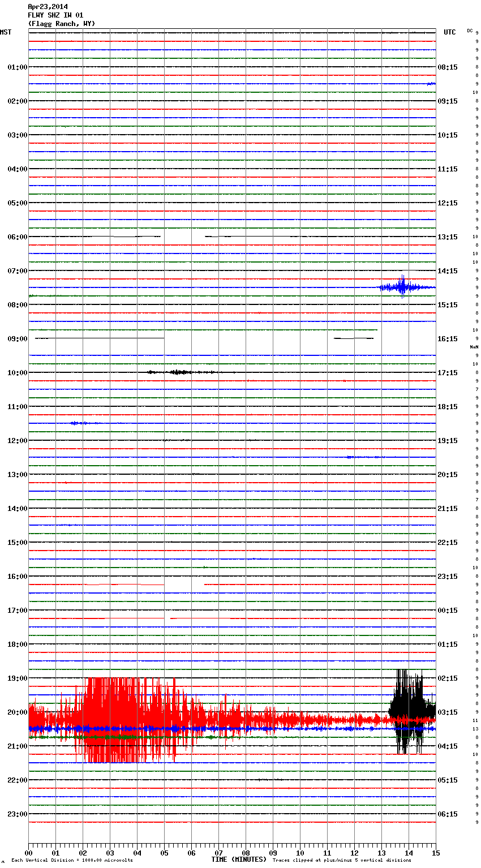The width and height of the screenshot is (481, 868).
Task: Click the 15 tick on the minutes axis
Action: point(436,853)
